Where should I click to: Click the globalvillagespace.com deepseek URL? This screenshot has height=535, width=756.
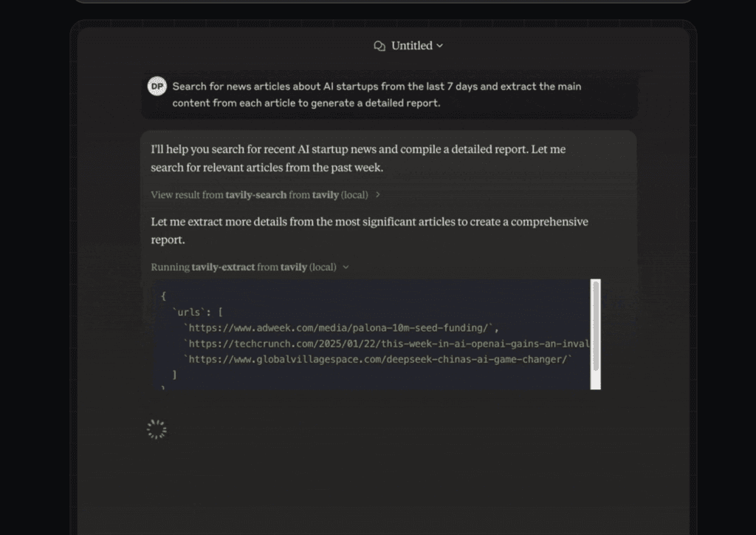[x=377, y=359]
